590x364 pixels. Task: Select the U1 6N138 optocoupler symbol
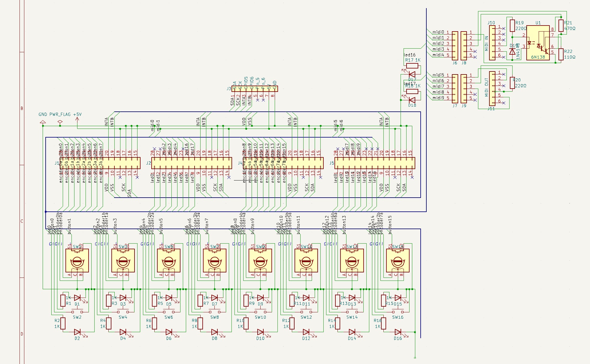[538, 43]
